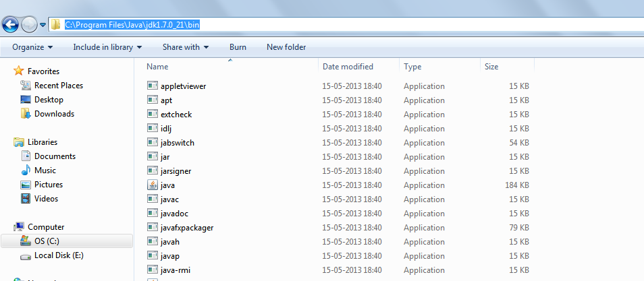Click the Desktop icon in sidebar
The height and width of the screenshot is (281, 644).
pyautogui.click(x=26, y=100)
